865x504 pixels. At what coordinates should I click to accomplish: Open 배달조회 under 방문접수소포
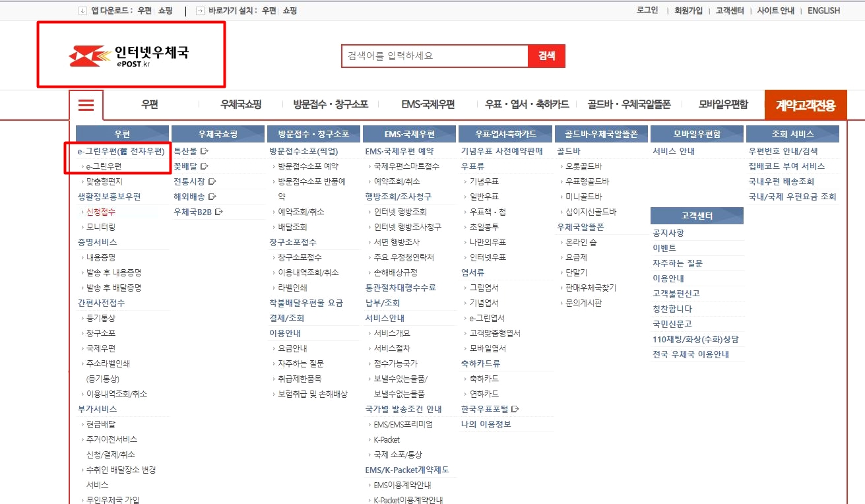pyautogui.click(x=292, y=227)
